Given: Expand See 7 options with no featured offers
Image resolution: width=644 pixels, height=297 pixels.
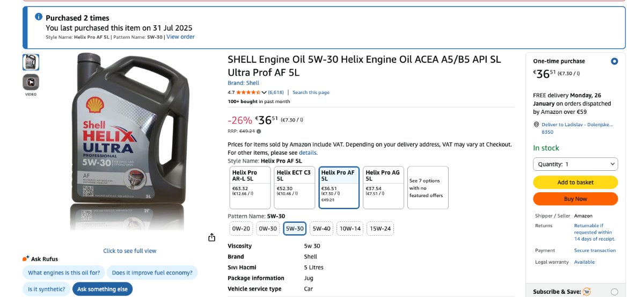Looking at the screenshot, I should (428, 187).
